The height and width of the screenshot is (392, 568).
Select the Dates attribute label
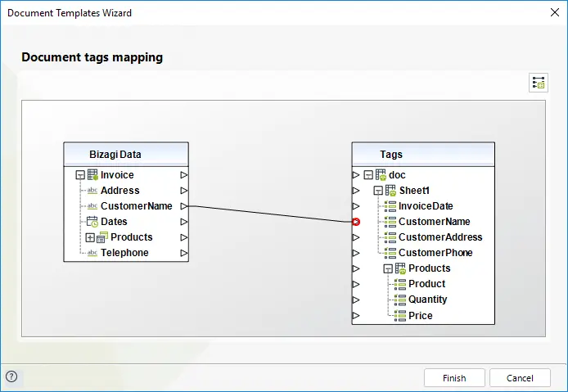(114, 222)
